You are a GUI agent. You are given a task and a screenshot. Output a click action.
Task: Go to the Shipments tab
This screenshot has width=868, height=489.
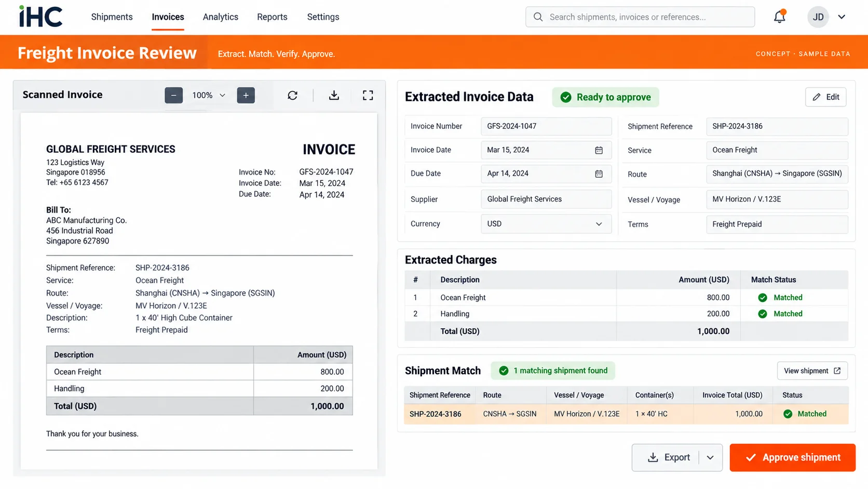[x=112, y=17]
